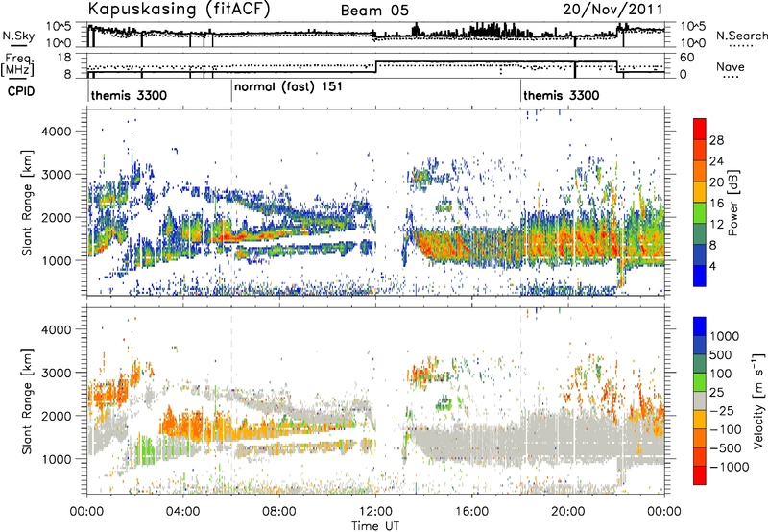Click the '-100' label on velocity colorbar

[x=725, y=429]
